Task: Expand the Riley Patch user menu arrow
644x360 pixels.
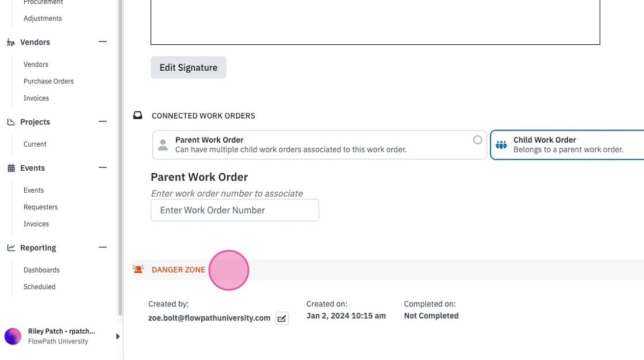Action: point(117,336)
